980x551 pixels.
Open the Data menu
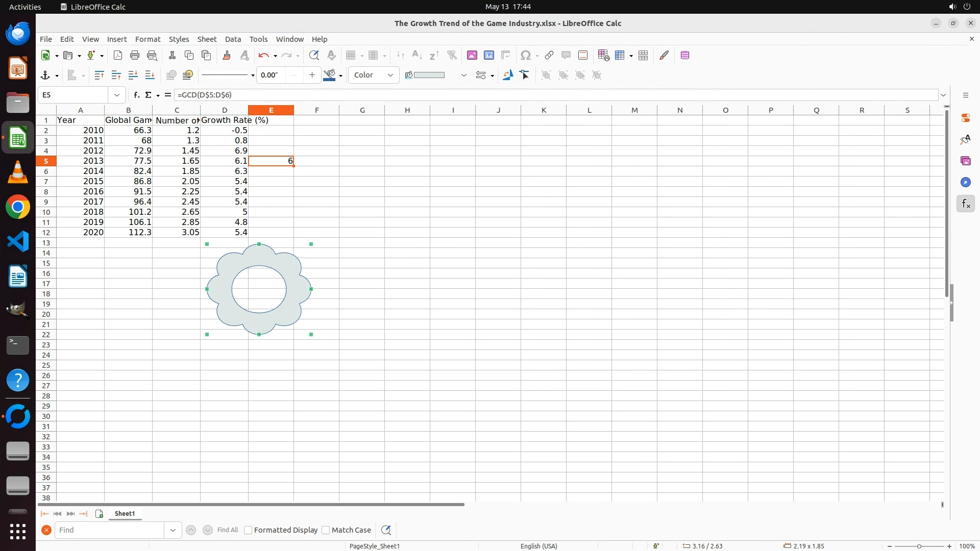coord(233,39)
